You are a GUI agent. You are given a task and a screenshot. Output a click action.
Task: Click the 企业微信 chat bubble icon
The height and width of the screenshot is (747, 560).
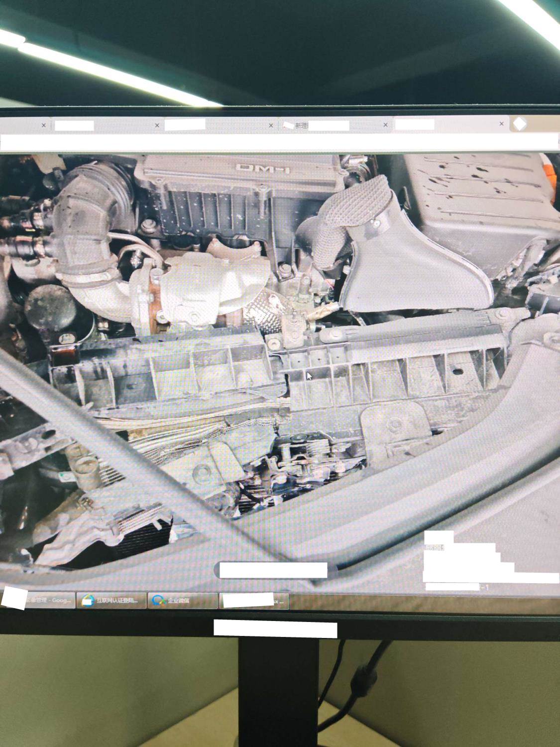click(x=159, y=601)
